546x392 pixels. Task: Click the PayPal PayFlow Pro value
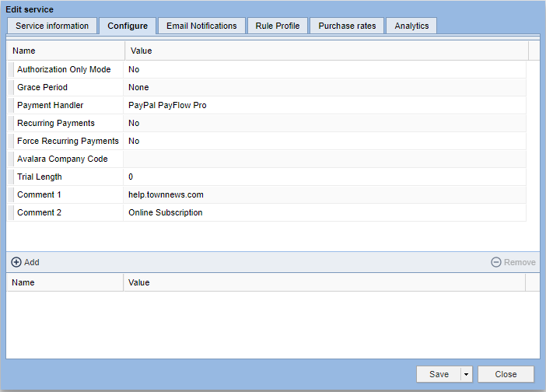[167, 105]
